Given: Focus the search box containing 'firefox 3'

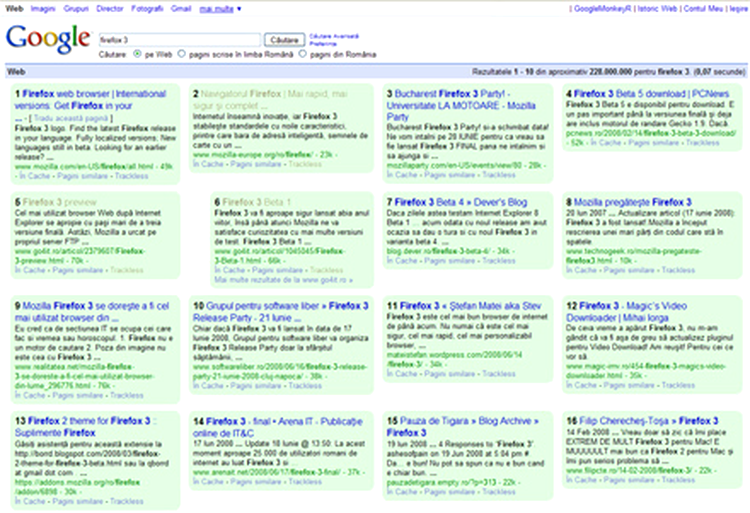Looking at the screenshot, I should click(180, 40).
